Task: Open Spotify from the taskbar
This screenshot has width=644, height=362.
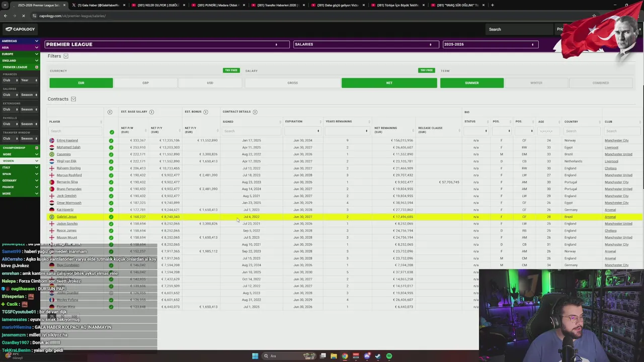Action: [389, 356]
